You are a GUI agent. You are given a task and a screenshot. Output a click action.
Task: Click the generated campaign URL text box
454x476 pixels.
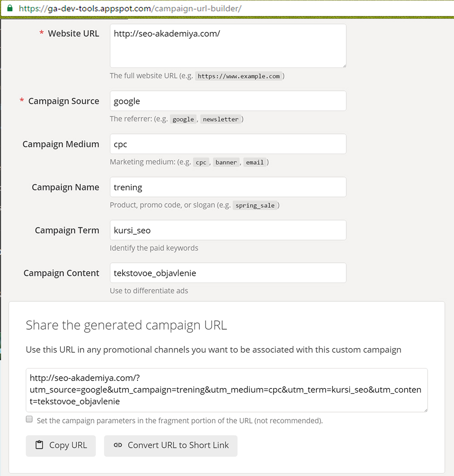point(227,390)
